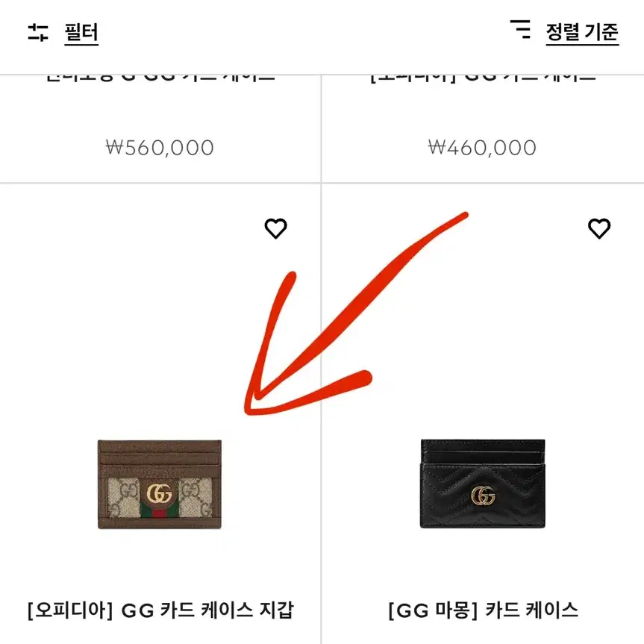The image size is (644, 644).
Task: View the black GG Marmont card case image
Action: click(x=483, y=484)
